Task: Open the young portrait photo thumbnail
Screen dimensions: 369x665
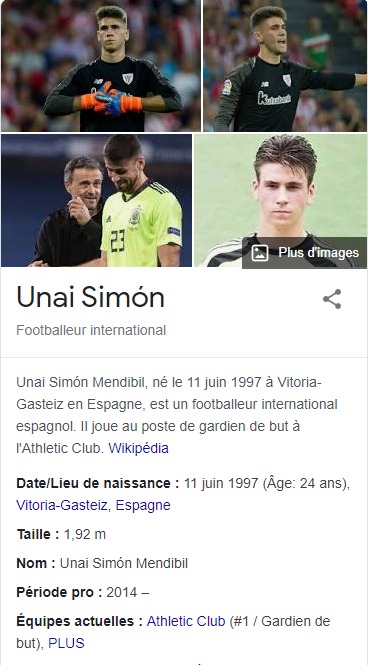Action: pyautogui.click(x=280, y=201)
